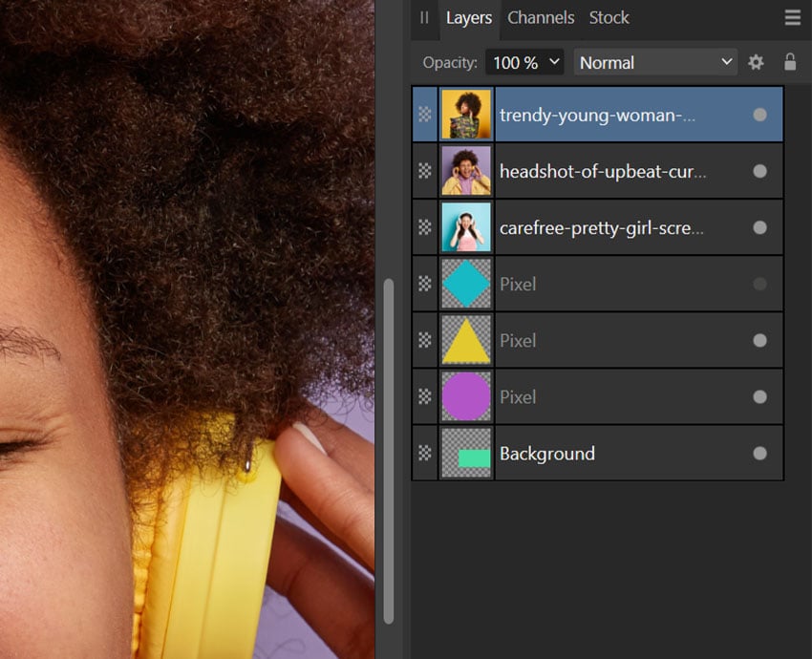Click the checkerboard icon on the yellow triangle layer
Screen dimensions: 812x659
pyautogui.click(x=423, y=340)
